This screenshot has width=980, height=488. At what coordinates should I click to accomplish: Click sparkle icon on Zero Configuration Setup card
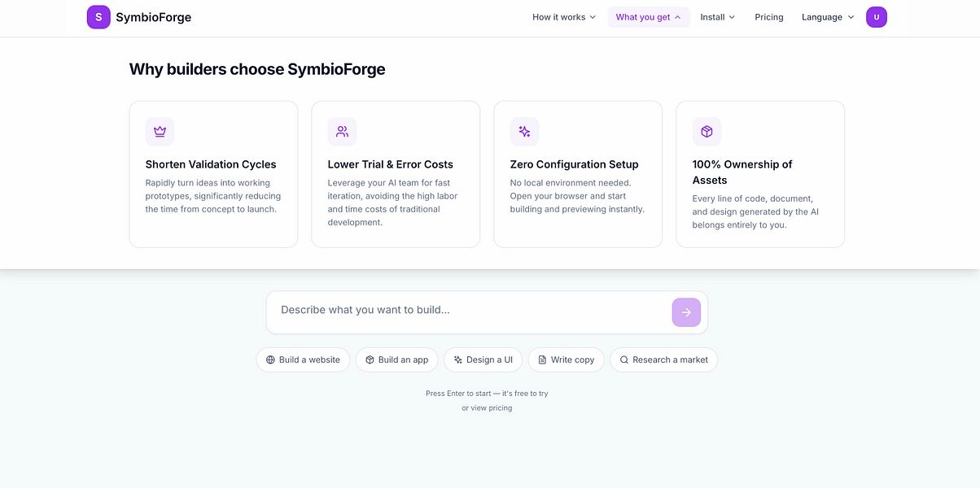click(524, 132)
